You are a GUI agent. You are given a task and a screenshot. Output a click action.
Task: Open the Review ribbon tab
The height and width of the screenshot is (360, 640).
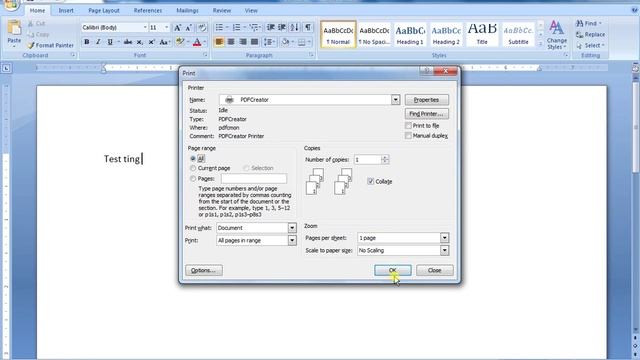(222, 10)
